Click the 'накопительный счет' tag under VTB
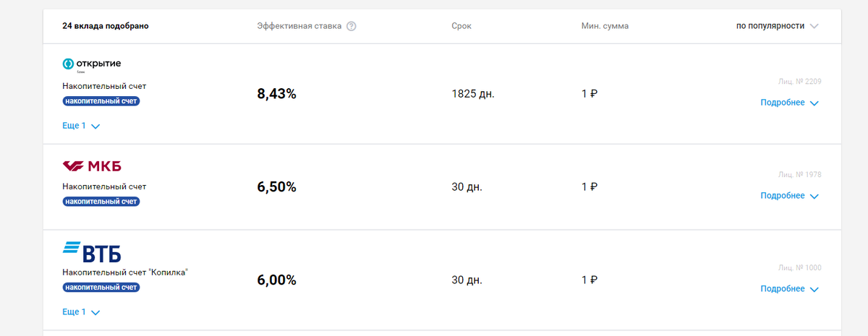The height and width of the screenshot is (336, 868). pyautogui.click(x=101, y=288)
